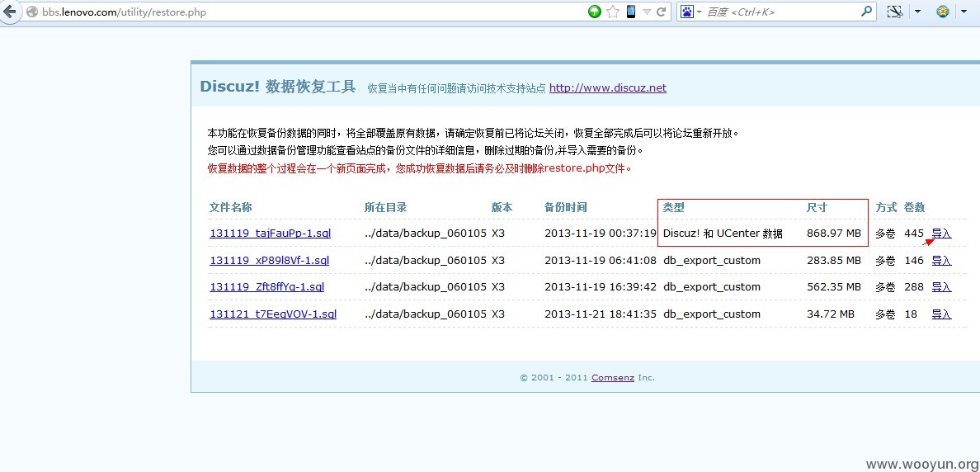Click the 版本 column header

point(502,207)
